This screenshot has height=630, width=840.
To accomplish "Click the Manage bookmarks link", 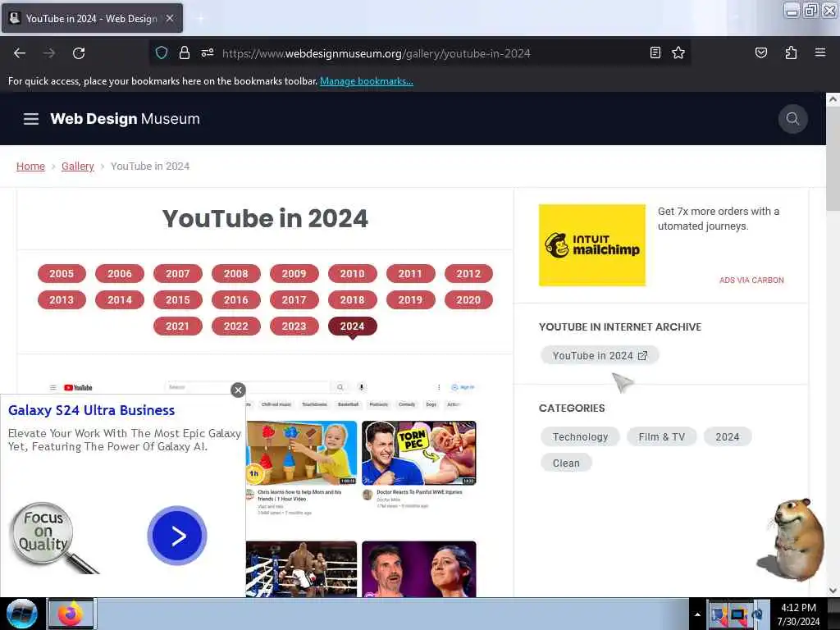I will coord(367,81).
